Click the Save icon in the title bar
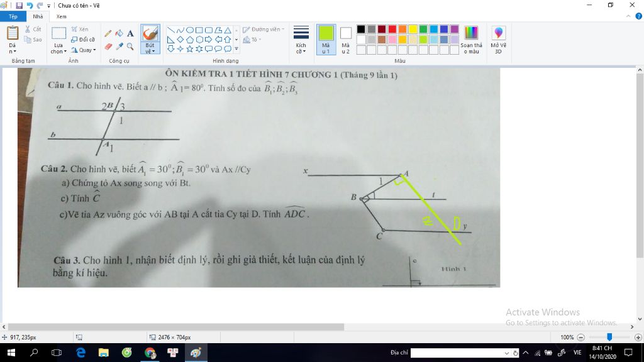 point(19,5)
